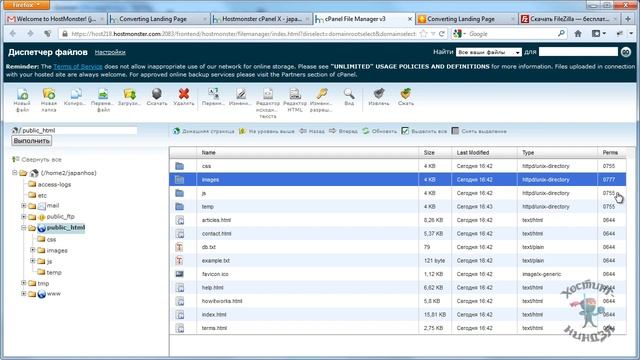Image resolution: width=640 pixels, height=360 pixels.
Task: Collapse the public_html folder node
Action: pyautogui.click(x=24, y=227)
